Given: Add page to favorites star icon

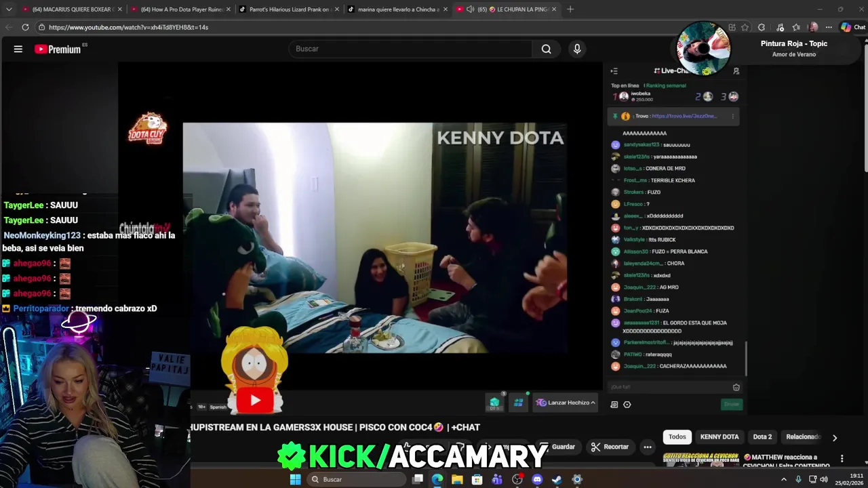Looking at the screenshot, I should pyautogui.click(x=745, y=27).
